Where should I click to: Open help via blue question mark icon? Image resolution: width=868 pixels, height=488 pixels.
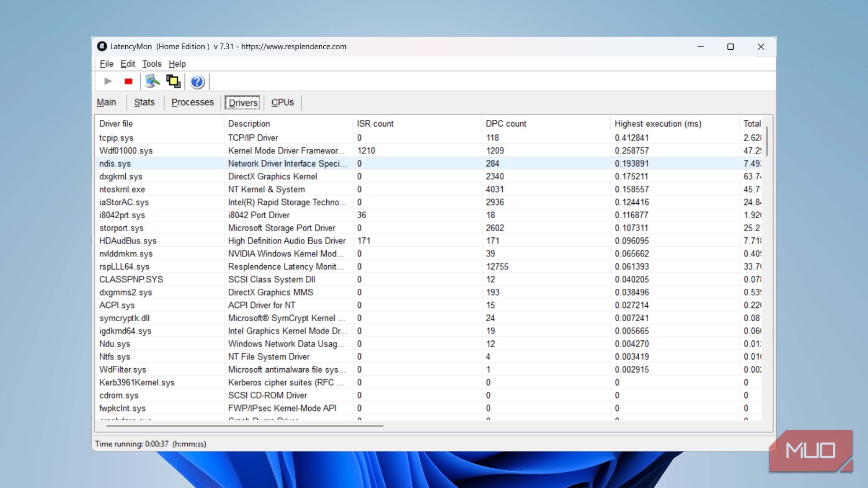coord(198,82)
